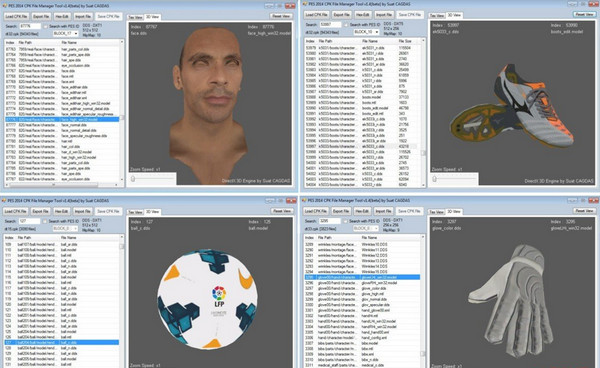Click Load CPK File in the face window
The image size is (600, 368).
pyautogui.click(x=16, y=16)
